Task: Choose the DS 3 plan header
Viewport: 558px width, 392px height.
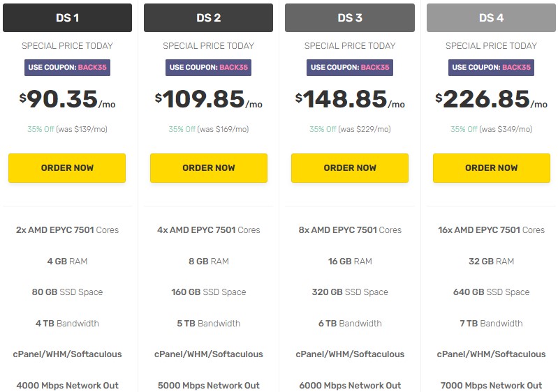Action: [x=350, y=18]
